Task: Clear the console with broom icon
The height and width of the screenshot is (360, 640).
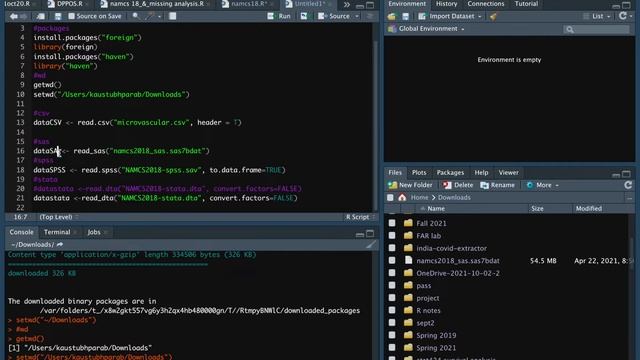Action: pyautogui.click(x=370, y=244)
